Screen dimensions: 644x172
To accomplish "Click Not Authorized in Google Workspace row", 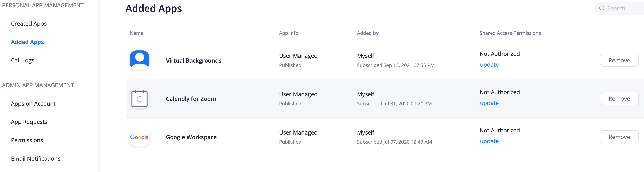I will click(499, 130).
